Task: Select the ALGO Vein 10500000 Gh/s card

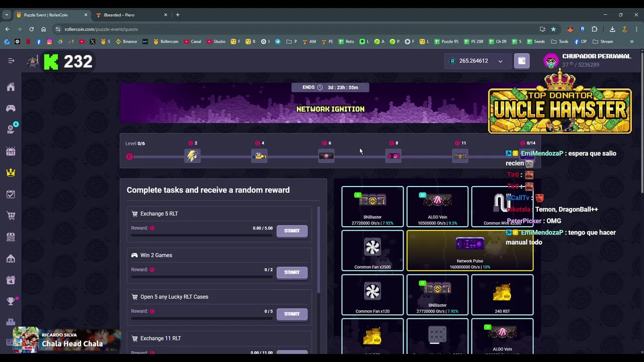Action: [x=437, y=207]
